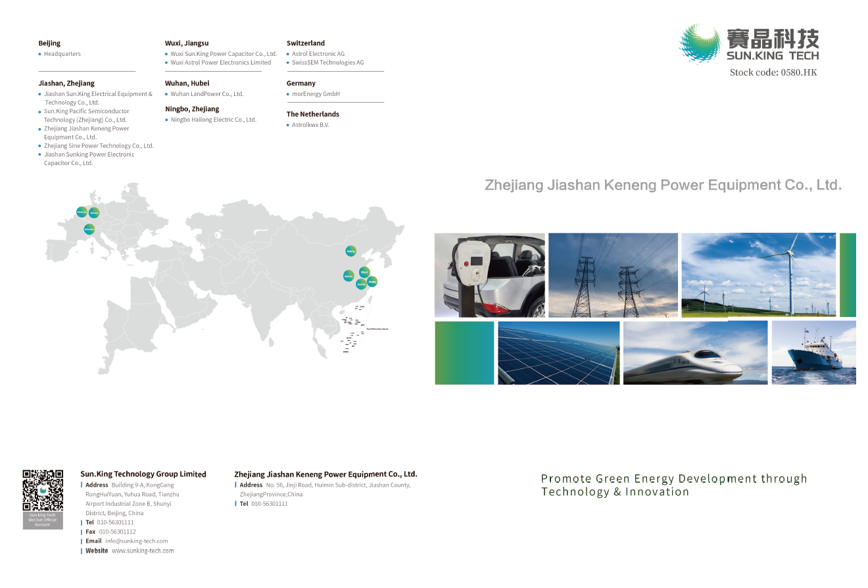Click the Building 9-A, KongGang address text
Screen dimensions: 868x588
tap(132, 499)
